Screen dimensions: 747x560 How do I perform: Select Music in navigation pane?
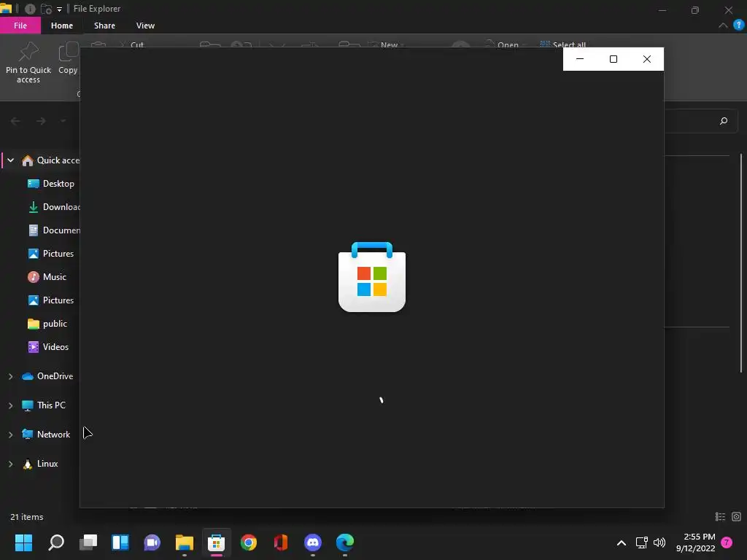pyautogui.click(x=47, y=277)
